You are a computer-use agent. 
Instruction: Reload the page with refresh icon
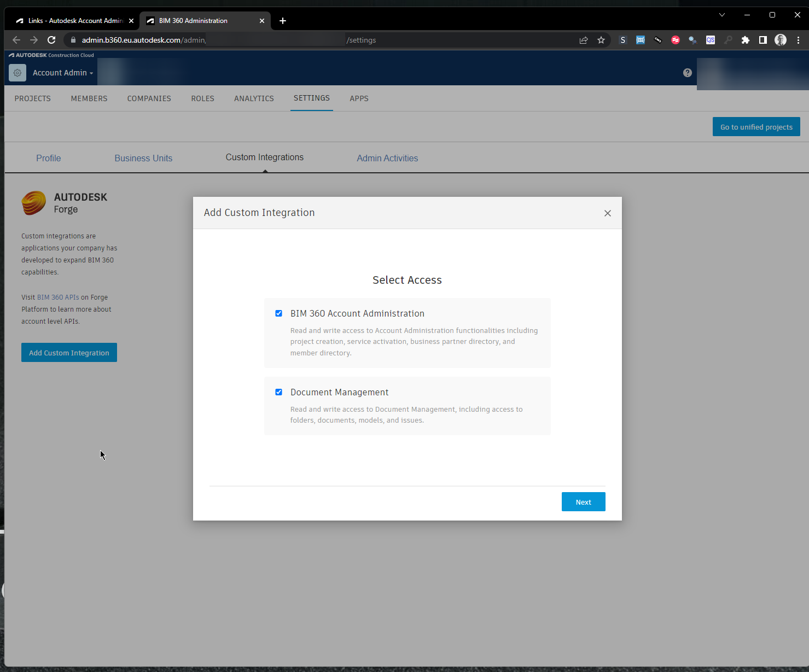pyautogui.click(x=51, y=40)
